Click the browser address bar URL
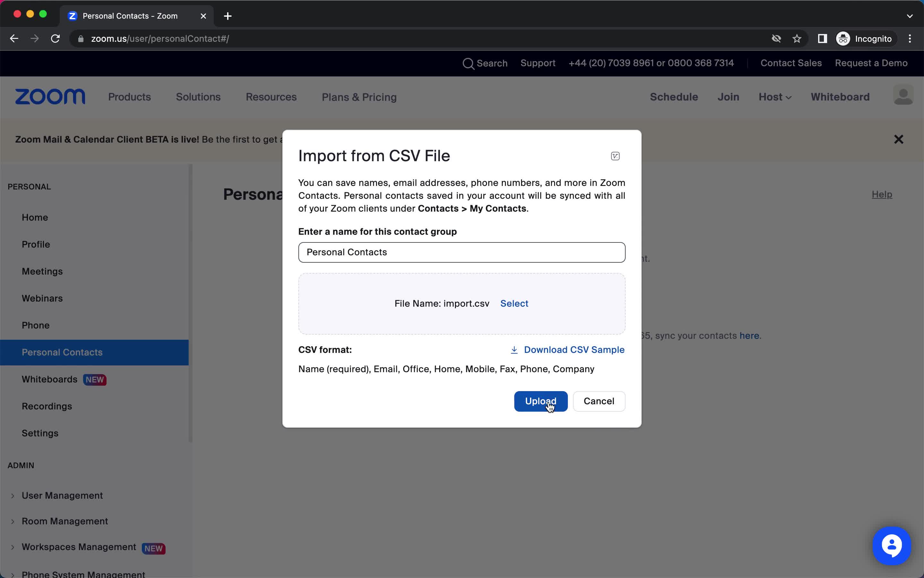This screenshot has width=924, height=578. click(x=160, y=39)
